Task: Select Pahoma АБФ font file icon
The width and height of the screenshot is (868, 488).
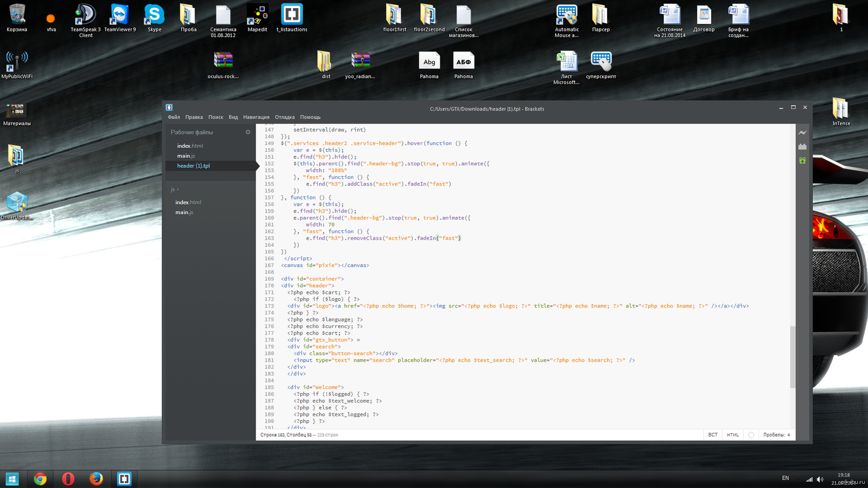Action: click(x=463, y=65)
